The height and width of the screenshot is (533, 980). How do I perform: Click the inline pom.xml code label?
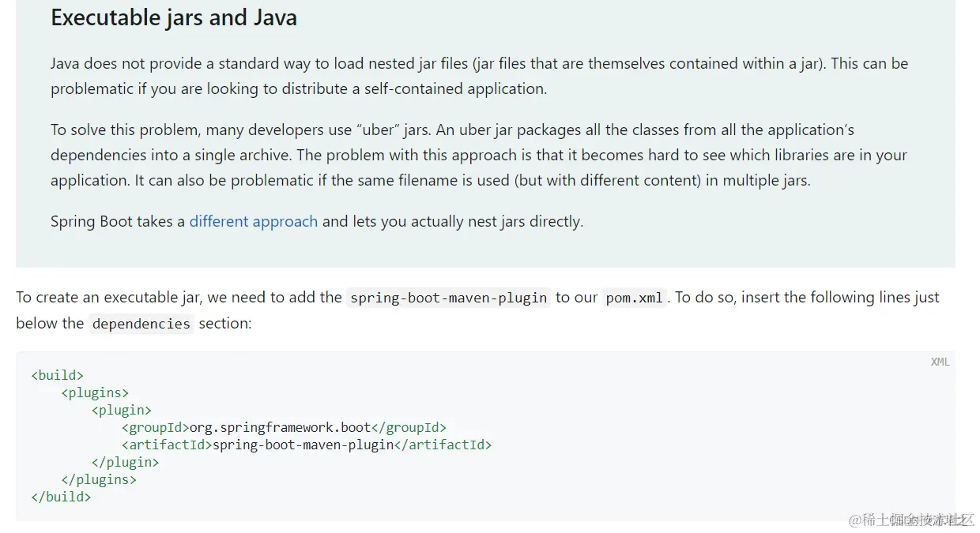[634, 298]
